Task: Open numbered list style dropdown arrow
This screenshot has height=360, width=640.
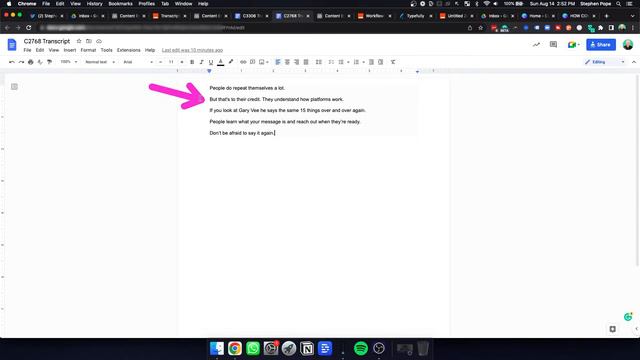Action: (x=363, y=62)
